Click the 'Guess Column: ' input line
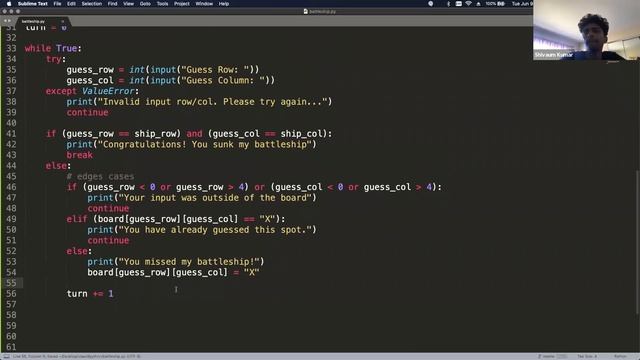Screen dimensions: 640x360 [171, 80]
